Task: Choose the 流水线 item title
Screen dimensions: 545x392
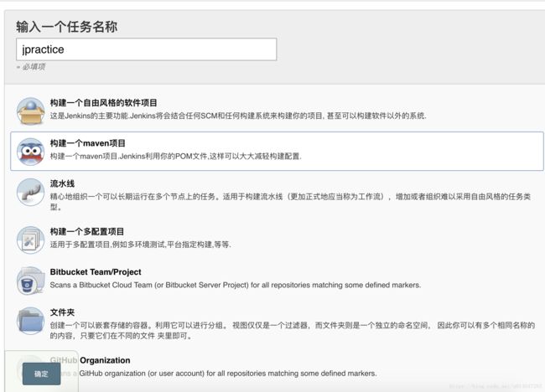Action: click(x=62, y=183)
